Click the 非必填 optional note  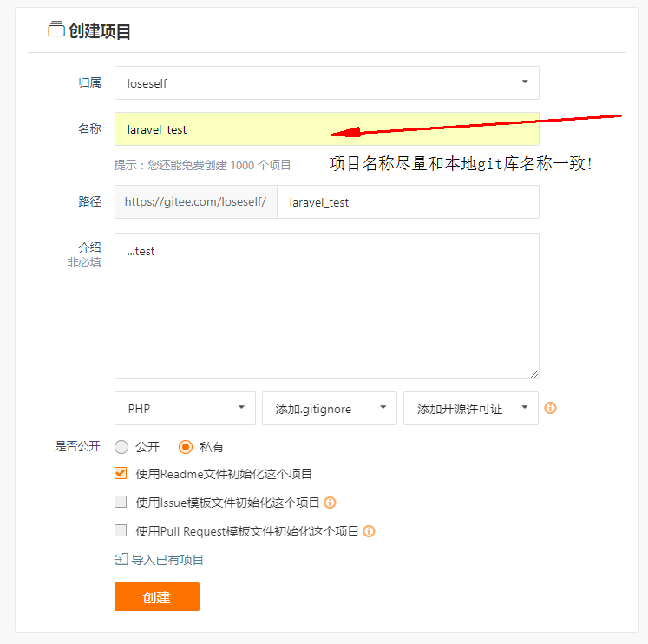(x=84, y=262)
